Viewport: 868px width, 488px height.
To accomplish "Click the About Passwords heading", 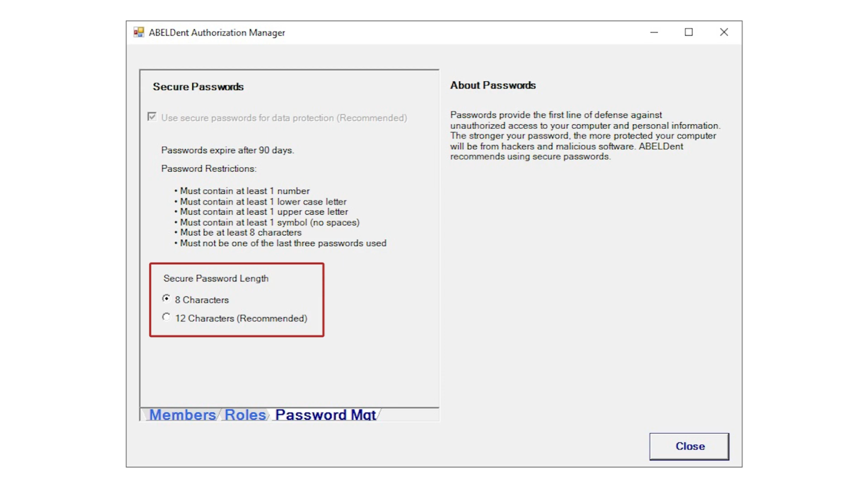I will tap(493, 85).
